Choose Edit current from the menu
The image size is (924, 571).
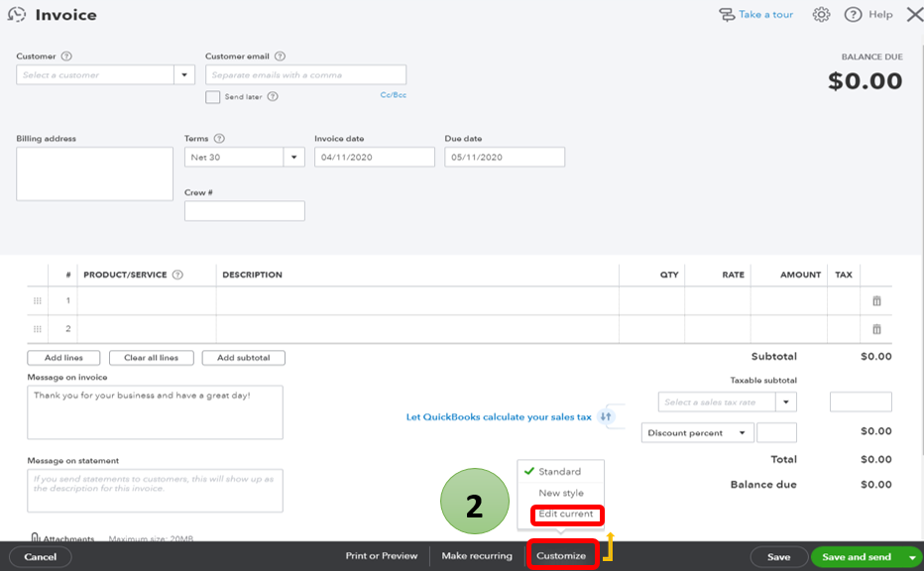point(566,514)
